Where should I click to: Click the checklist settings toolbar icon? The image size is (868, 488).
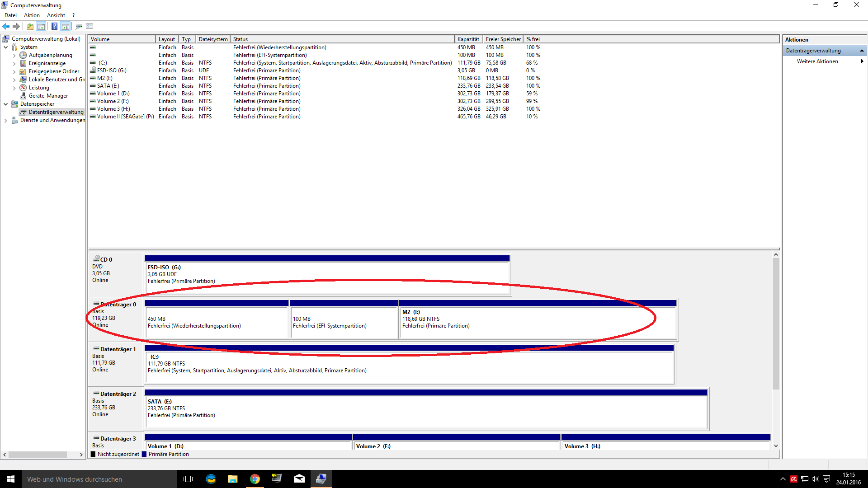90,26
